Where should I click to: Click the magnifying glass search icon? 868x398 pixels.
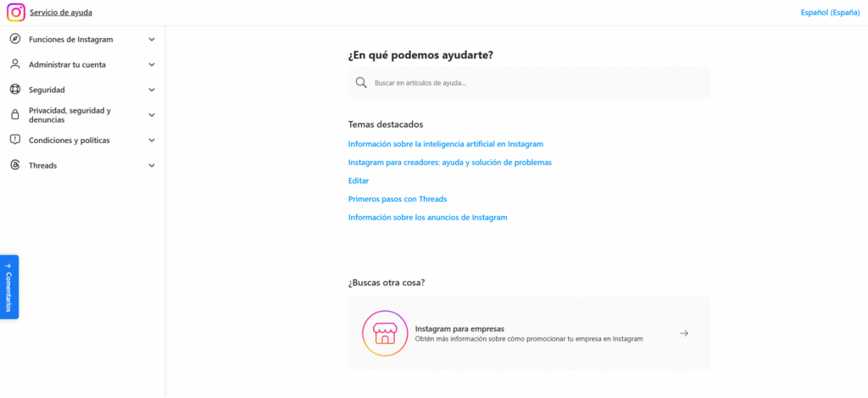point(361,83)
